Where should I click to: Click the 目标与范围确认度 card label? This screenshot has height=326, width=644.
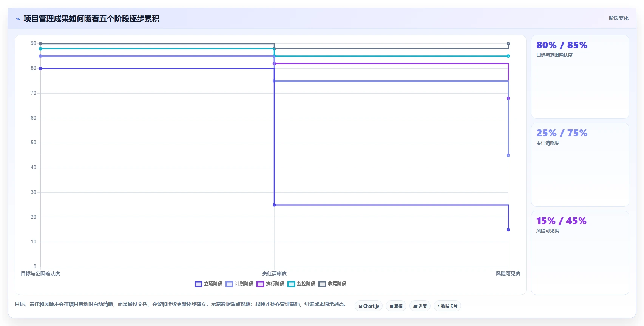point(554,55)
